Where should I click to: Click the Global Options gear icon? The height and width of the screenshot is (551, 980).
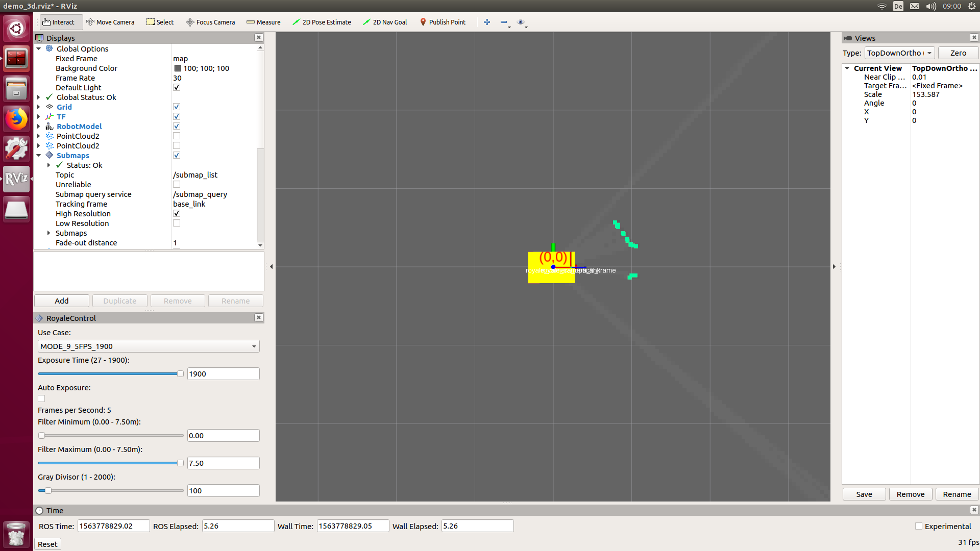[50, 48]
